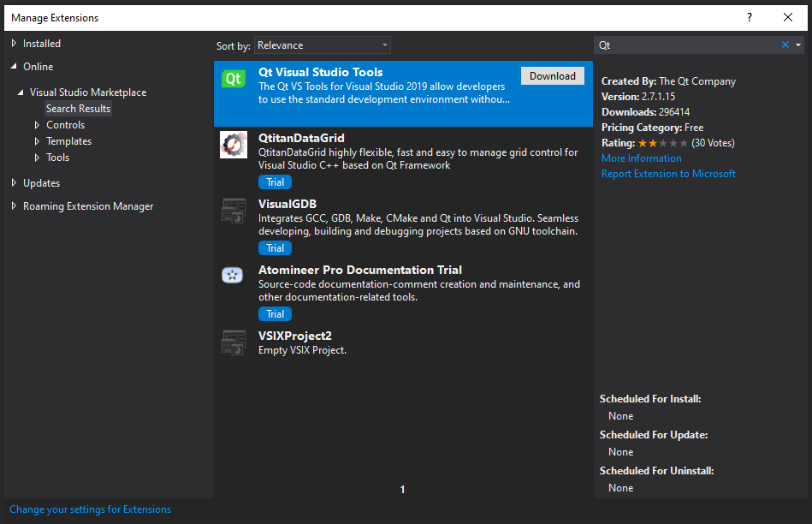Screen dimensions: 812x524
Task: Select the Installed tree item label
Action: pos(41,44)
